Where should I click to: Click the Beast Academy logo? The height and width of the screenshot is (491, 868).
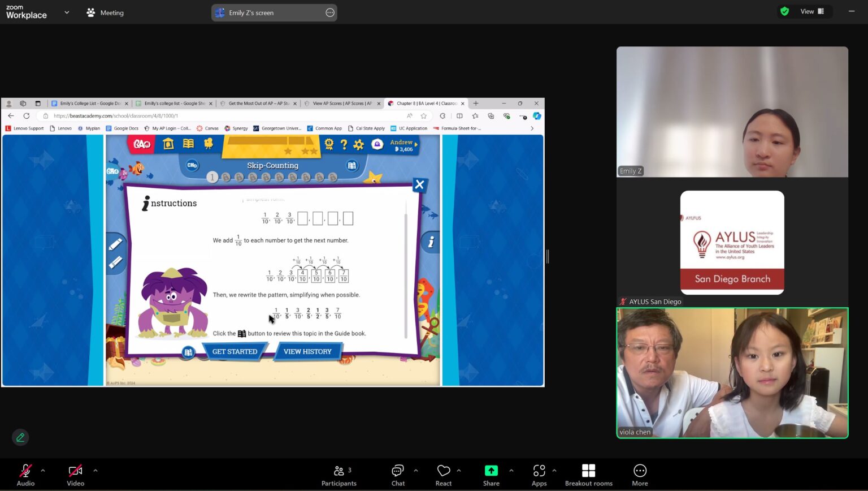[142, 144]
